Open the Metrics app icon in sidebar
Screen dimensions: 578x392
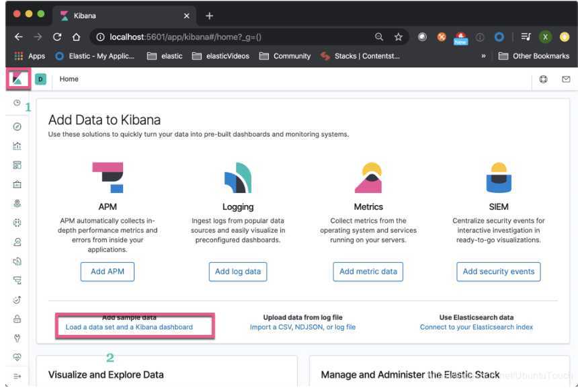click(17, 242)
